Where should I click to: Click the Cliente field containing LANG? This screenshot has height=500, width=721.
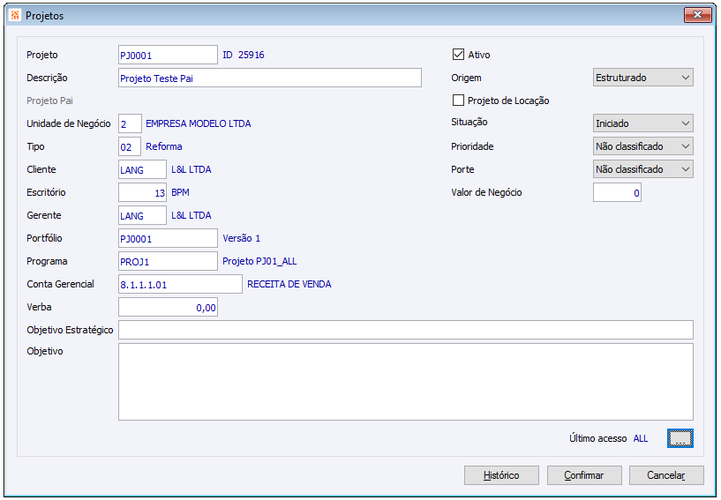(142, 169)
